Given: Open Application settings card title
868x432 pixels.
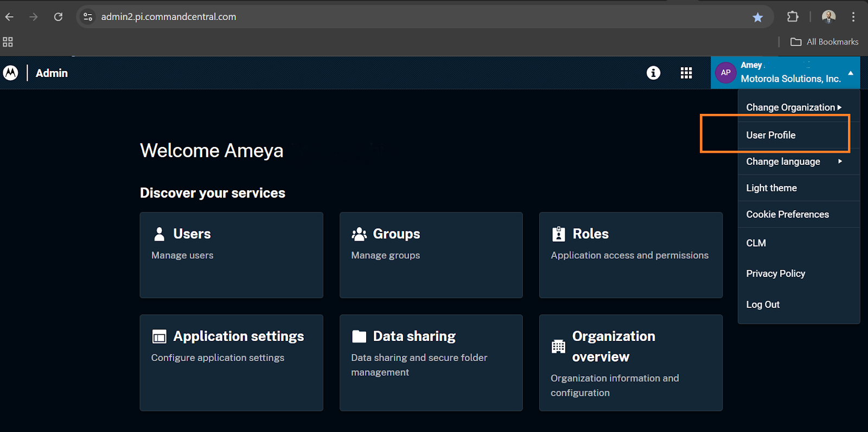Looking at the screenshot, I should (x=239, y=336).
